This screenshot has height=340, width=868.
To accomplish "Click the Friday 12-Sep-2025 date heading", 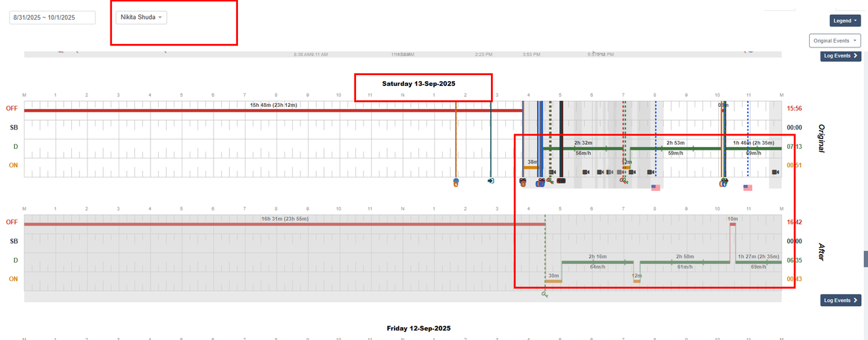I will tap(418, 328).
